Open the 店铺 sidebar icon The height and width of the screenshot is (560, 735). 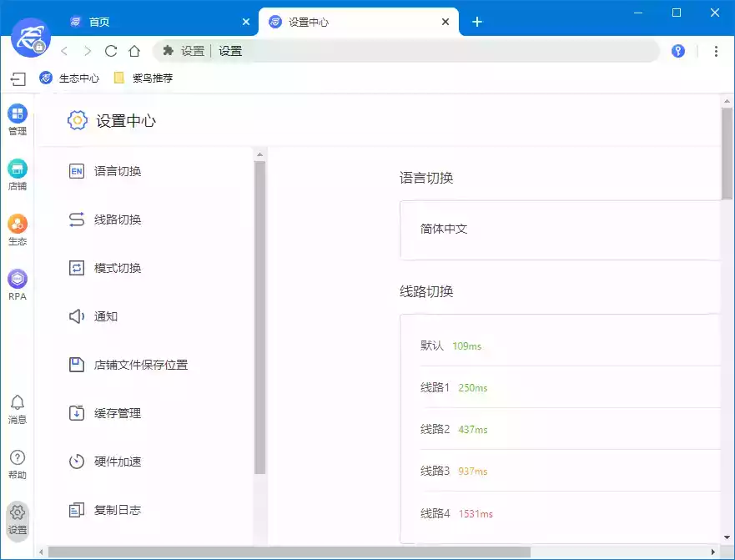[18, 175]
